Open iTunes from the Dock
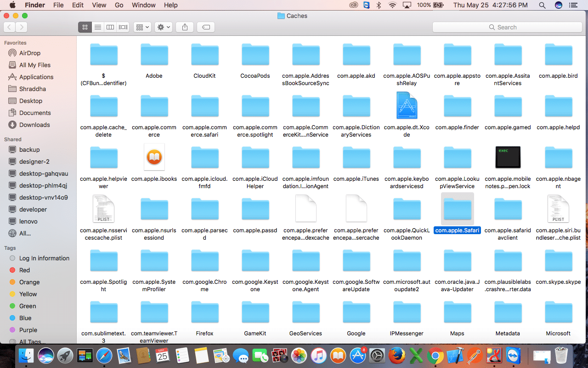Image resolution: width=588 pixels, height=368 pixels. [318, 356]
